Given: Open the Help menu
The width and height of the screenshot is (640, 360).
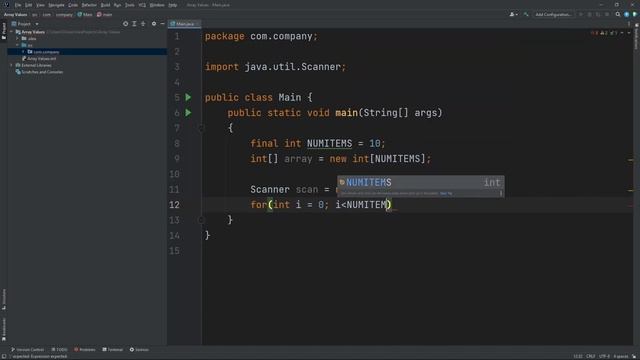Looking at the screenshot, I should pos(173,5).
